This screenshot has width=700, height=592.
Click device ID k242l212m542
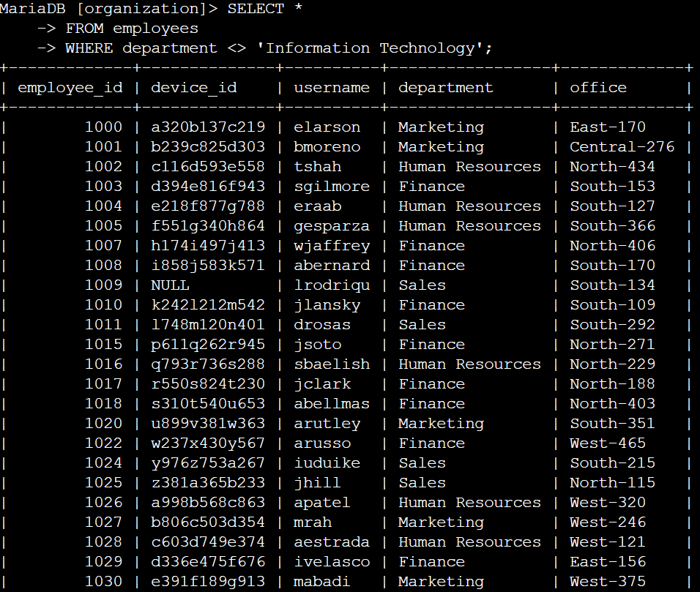(x=208, y=305)
